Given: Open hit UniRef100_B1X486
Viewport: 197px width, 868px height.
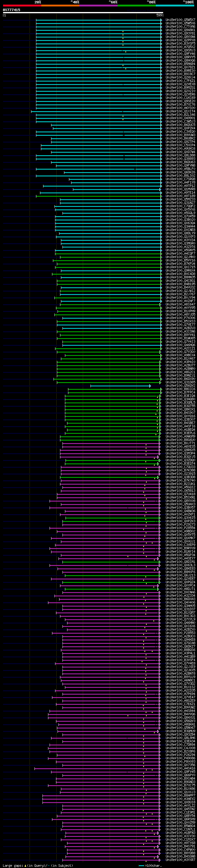Looking at the screenshot, I should (x=180, y=789).
